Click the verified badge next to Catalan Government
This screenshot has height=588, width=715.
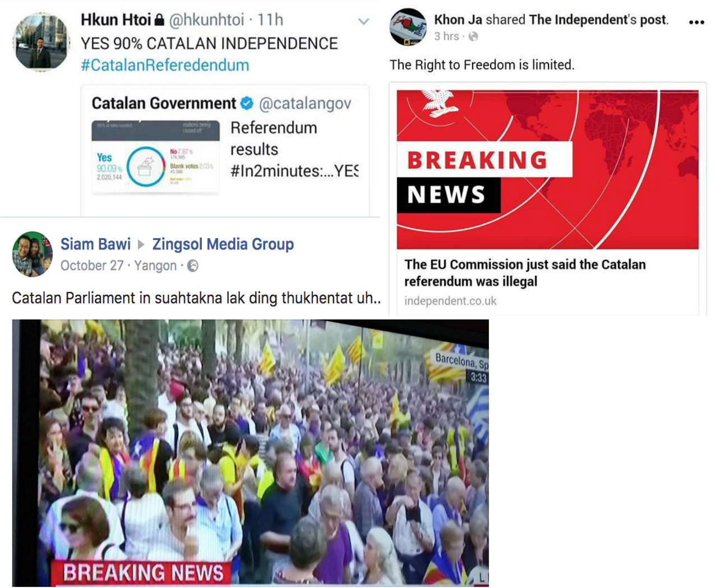247,103
